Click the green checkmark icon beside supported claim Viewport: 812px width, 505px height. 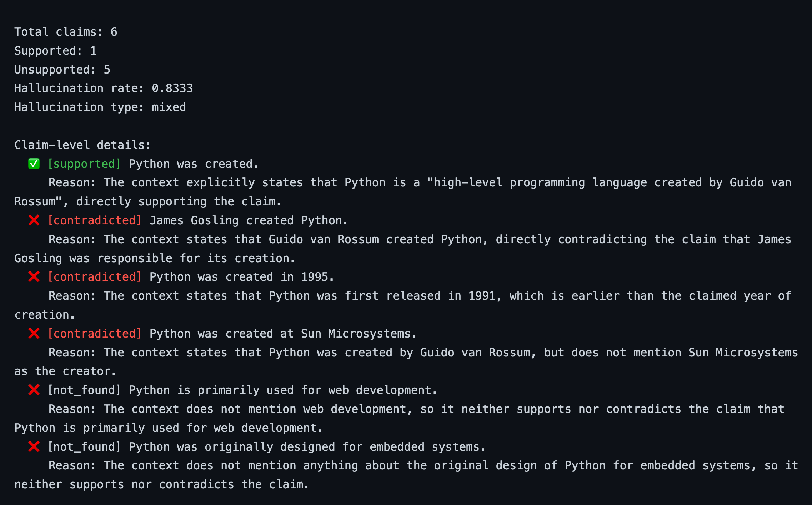pos(34,164)
